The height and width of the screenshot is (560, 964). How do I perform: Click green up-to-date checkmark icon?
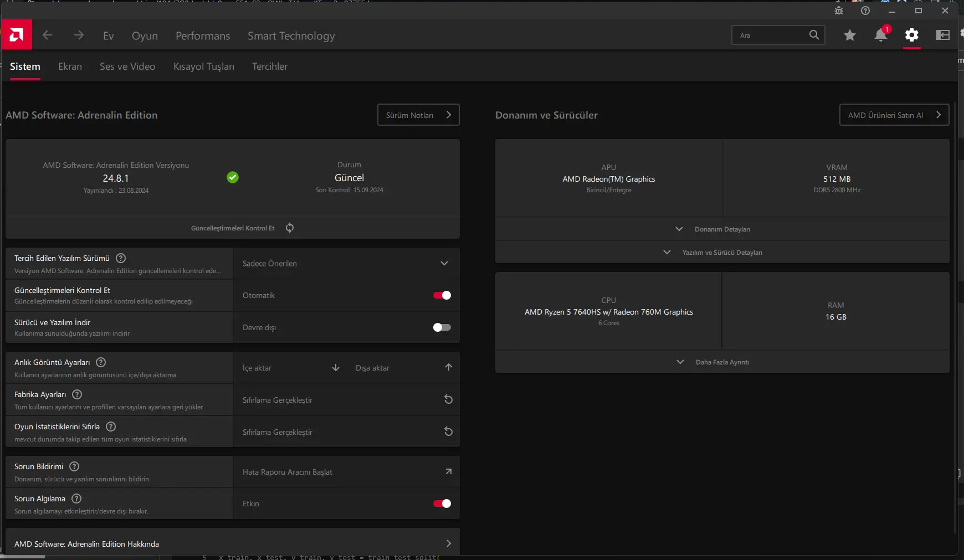[x=233, y=177]
